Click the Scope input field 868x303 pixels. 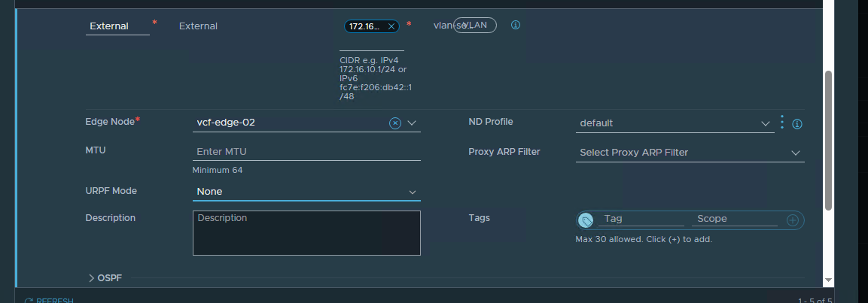click(x=736, y=219)
